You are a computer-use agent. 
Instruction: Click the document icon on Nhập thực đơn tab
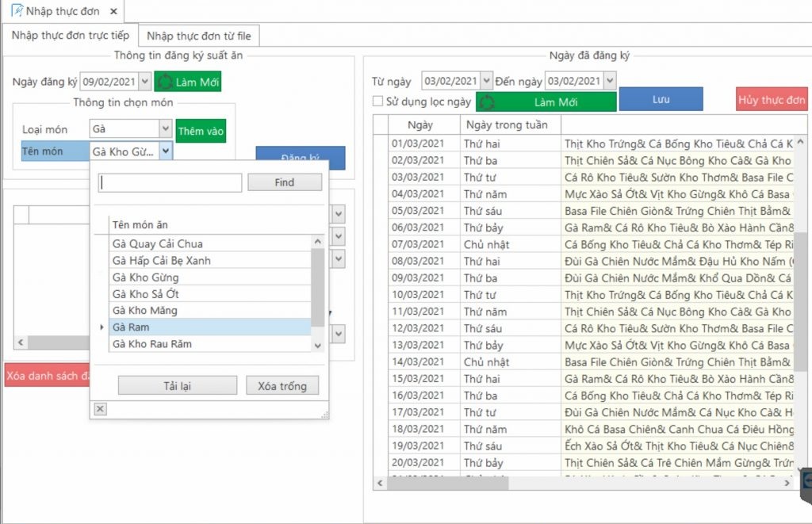click(x=16, y=11)
